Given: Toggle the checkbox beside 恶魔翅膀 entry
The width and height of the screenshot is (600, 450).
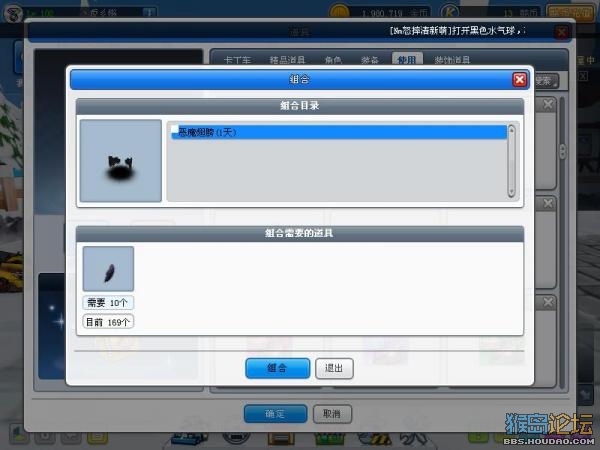Looking at the screenshot, I should click(175, 129).
